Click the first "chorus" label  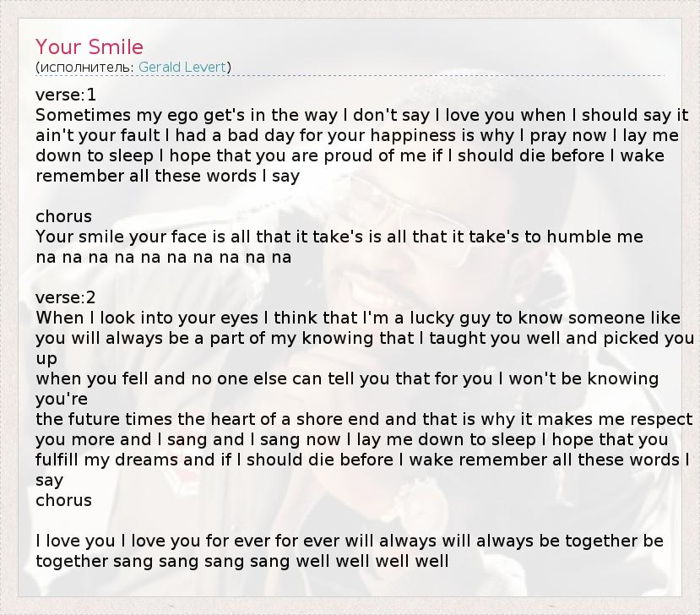pos(63,216)
